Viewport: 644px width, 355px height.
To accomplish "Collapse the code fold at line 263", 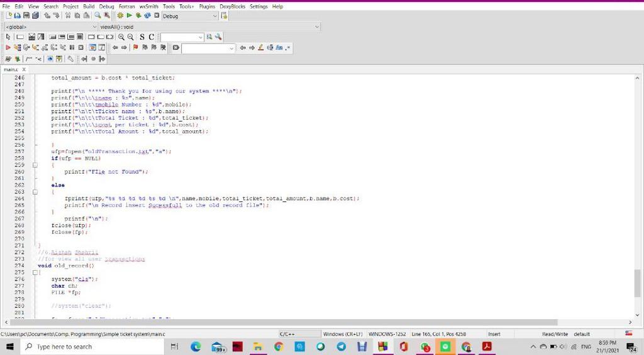I will pos(35,191).
